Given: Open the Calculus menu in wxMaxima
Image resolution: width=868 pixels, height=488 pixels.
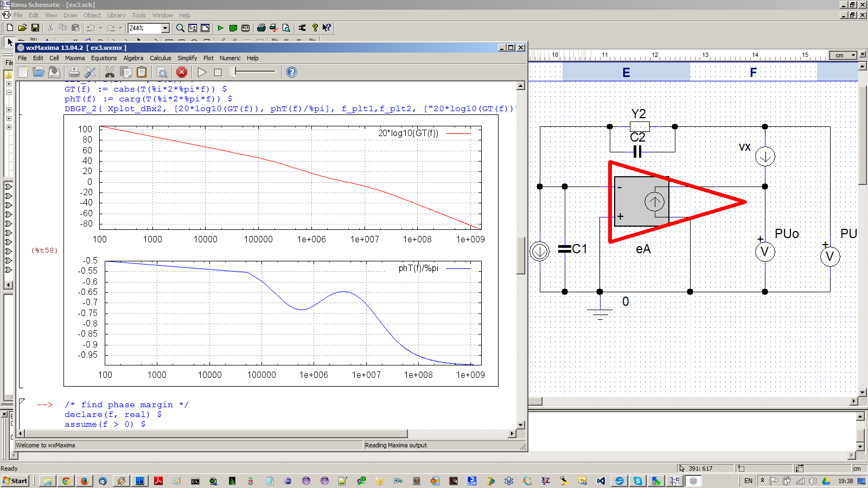Looking at the screenshot, I should click(160, 58).
